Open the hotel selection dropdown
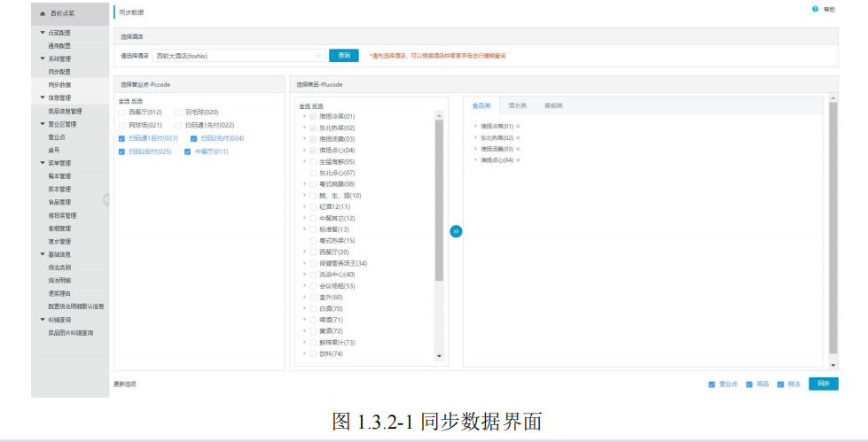The height and width of the screenshot is (442, 868). (x=239, y=55)
